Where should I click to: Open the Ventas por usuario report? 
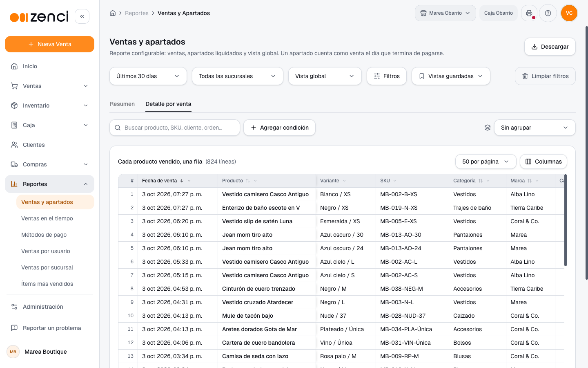tap(55, 251)
